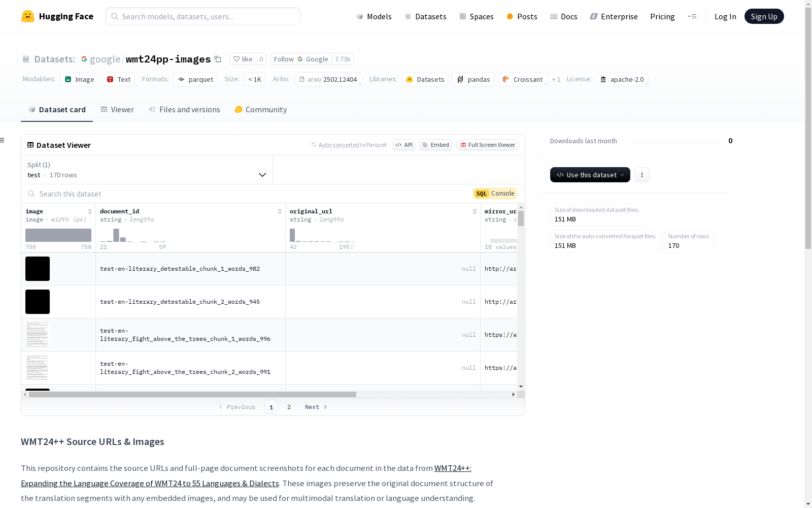
Task: Click the three-dot more options button
Action: click(642, 175)
